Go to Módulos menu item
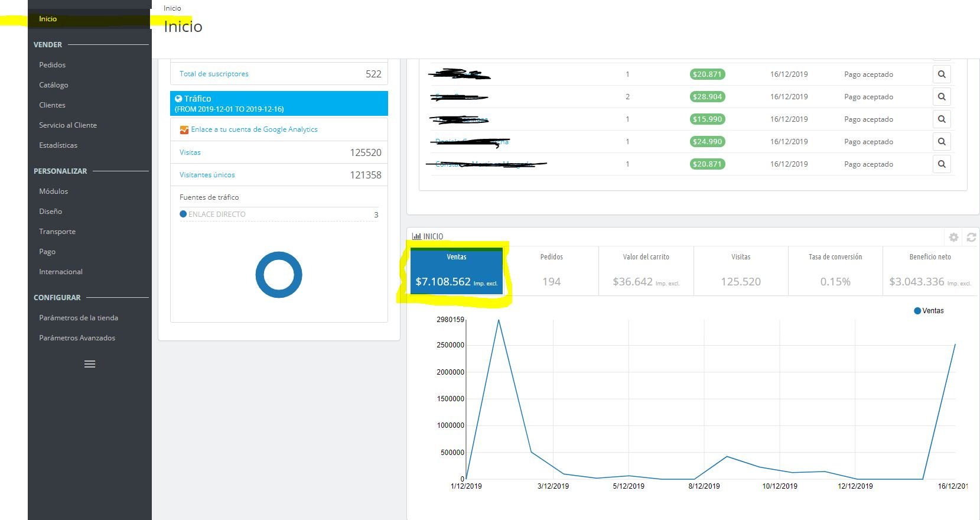The width and height of the screenshot is (980, 520). tap(54, 191)
